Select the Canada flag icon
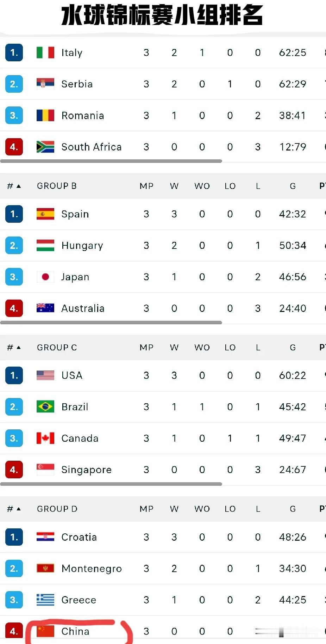Viewport: 326px width, 644px height. [x=45, y=438]
